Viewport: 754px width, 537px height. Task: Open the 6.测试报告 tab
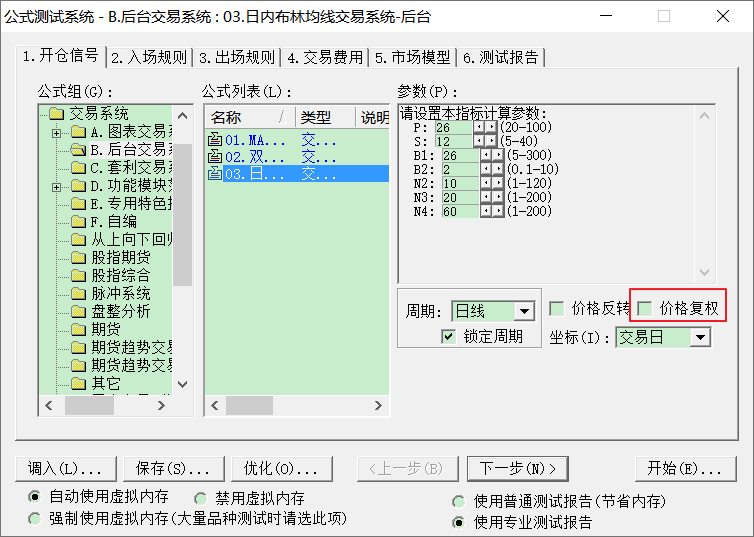(x=500, y=58)
